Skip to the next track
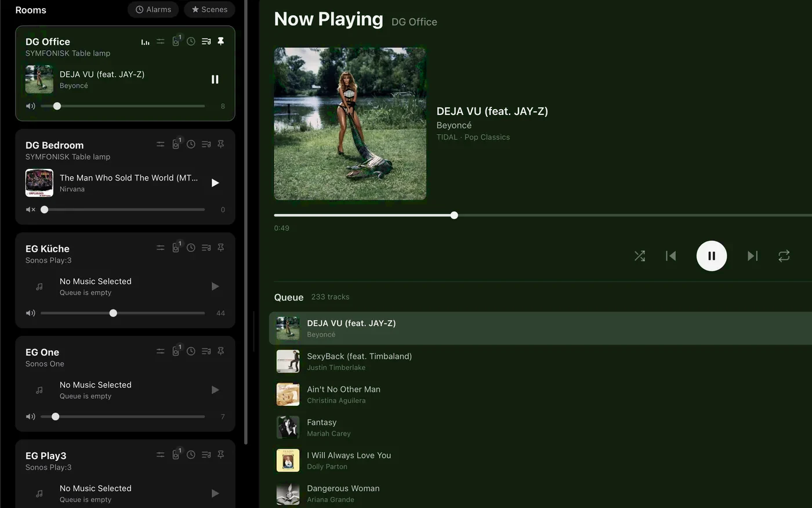The width and height of the screenshot is (812, 508). pyautogui.click(x=752, y=256)
